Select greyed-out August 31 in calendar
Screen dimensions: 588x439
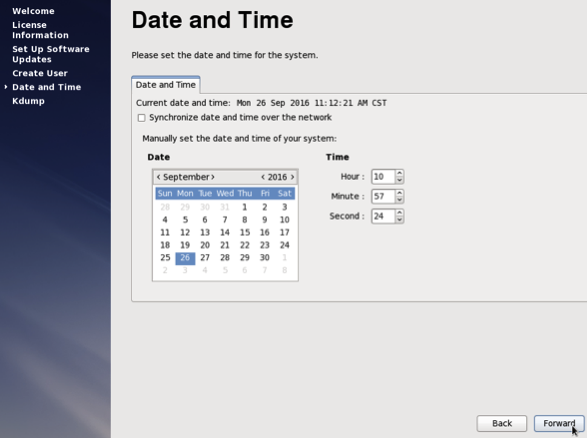pyautogui.click(x=225, y=207)
